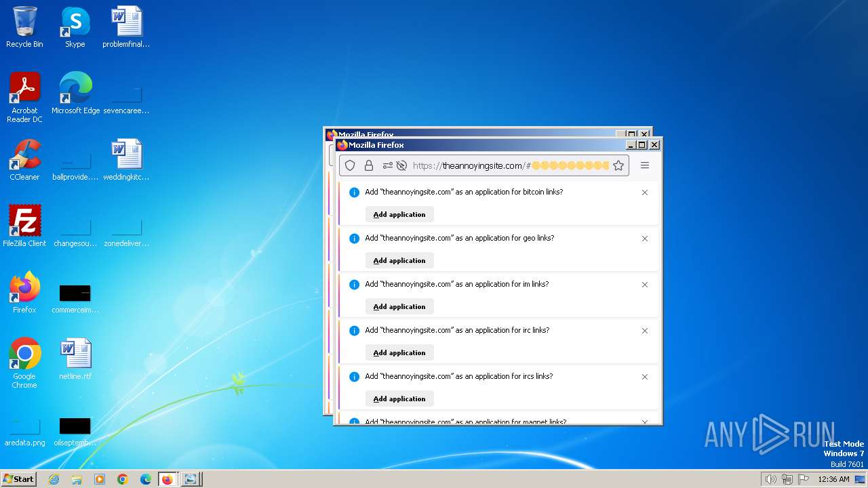Viewport: 868px width, 488px height.
Task: Open Chrome from the taskbar
Action: pyautogui.click(x=122, y=479)
